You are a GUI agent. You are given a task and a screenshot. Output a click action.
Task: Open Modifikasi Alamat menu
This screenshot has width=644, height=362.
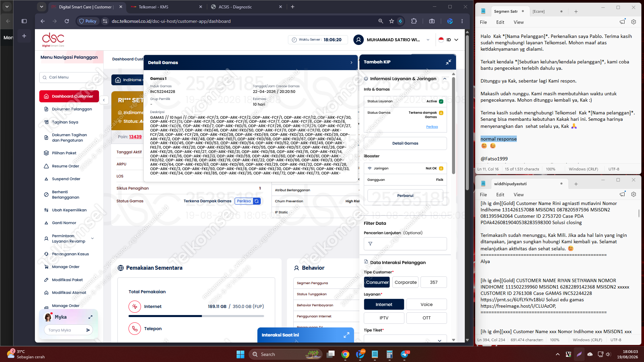(x=69, y=293)
